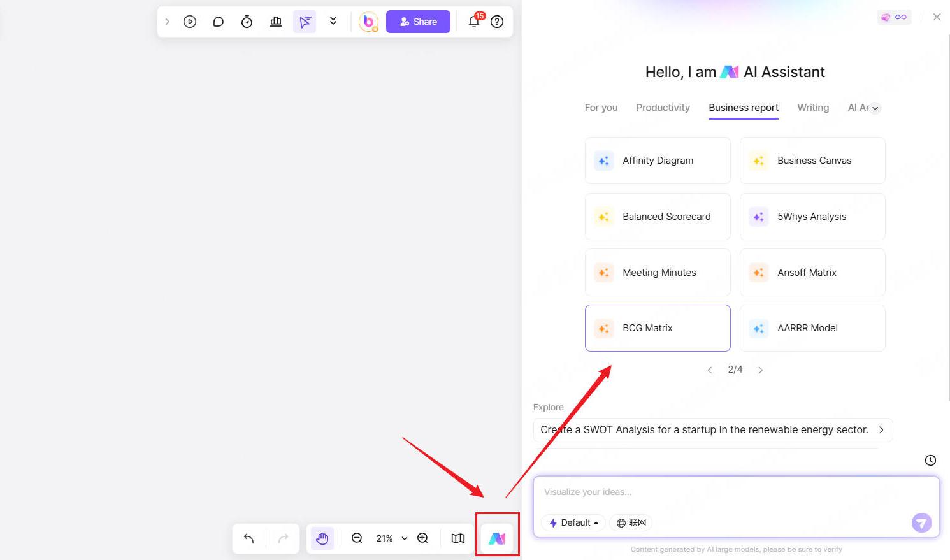Click the SWOT Analysis explore suggestion

point(713,430)
